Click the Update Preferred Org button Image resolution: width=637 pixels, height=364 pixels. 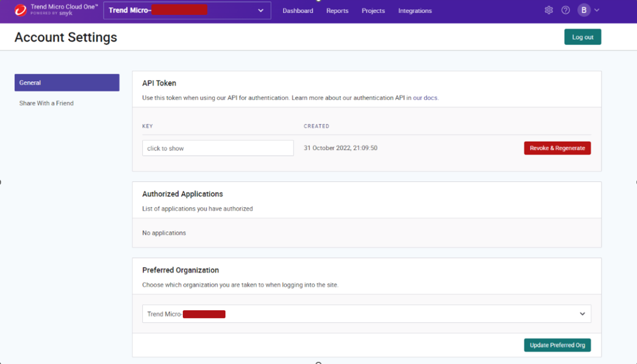[557, 345]
